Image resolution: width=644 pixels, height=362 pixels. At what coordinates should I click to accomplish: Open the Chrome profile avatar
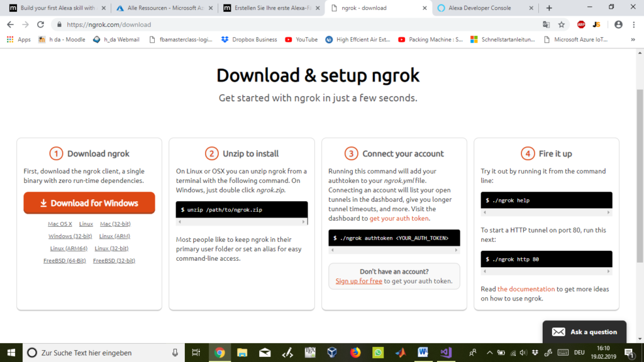tap(618, 25)
